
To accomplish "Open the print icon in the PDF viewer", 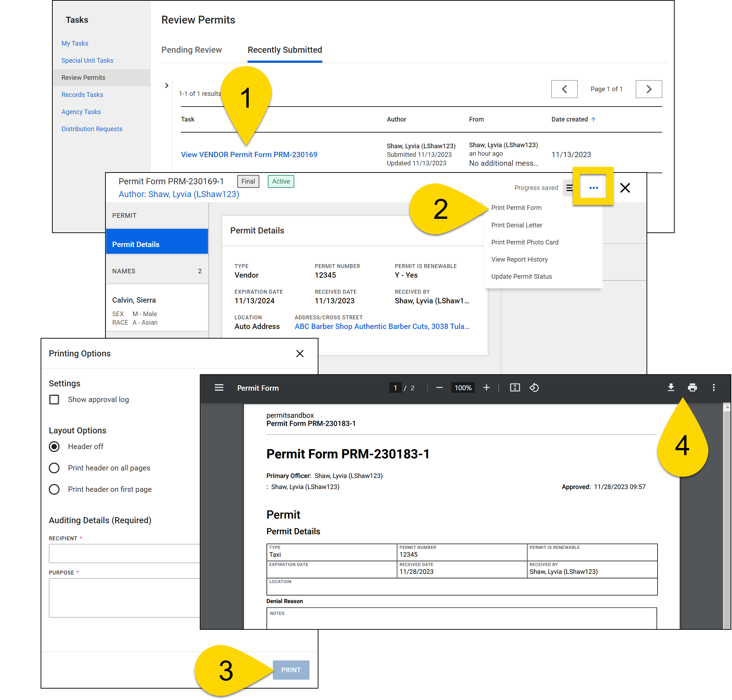I will pyautogui.click(x=692, y=388).
